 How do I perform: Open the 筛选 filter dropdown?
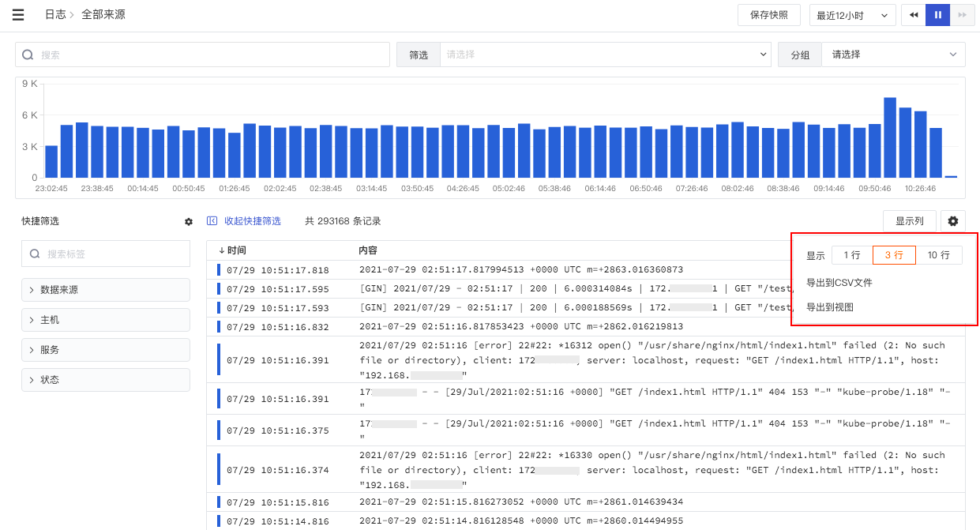coord(605,55)
